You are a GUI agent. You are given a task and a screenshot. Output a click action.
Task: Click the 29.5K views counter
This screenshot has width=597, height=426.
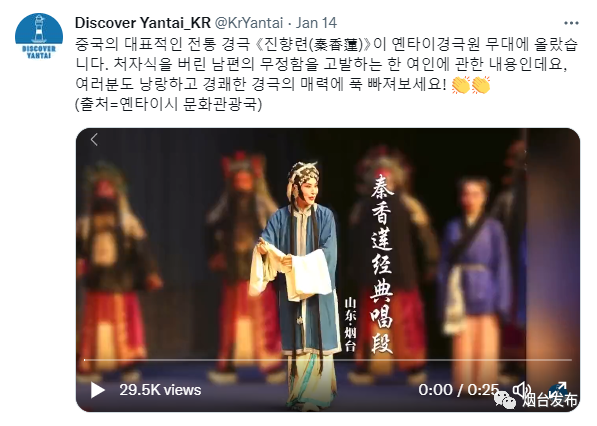tap(160, 390)
